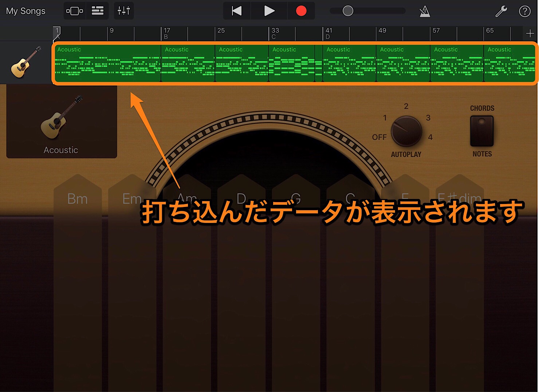Open the help overlay
Screen dimensions: 539x392
coord(525,11)
